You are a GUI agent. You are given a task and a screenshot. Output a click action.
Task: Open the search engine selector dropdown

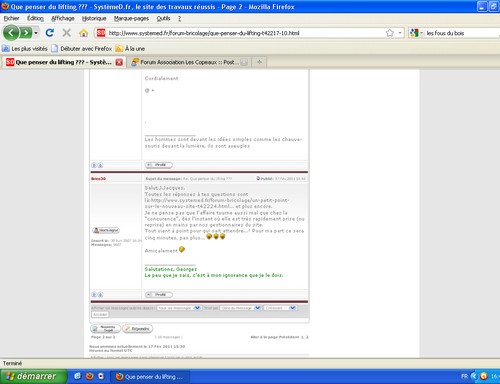coord(416,33)
